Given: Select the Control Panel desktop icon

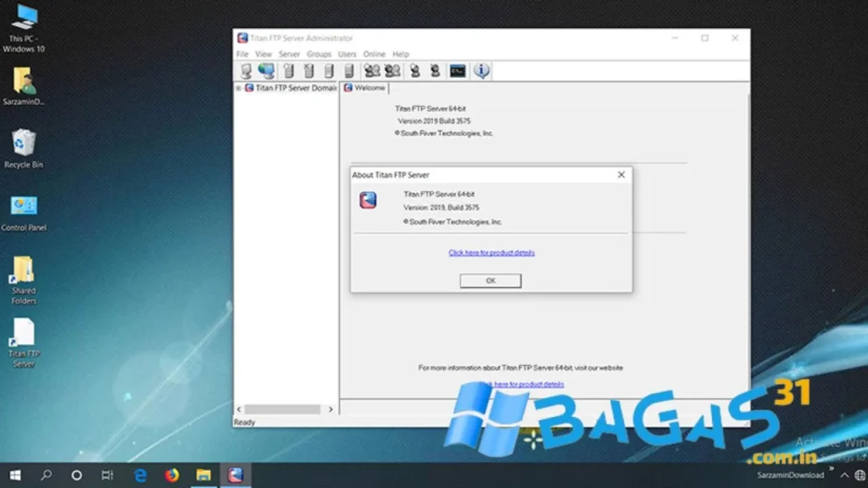Looking at the screenshot, I should point(24,213).
